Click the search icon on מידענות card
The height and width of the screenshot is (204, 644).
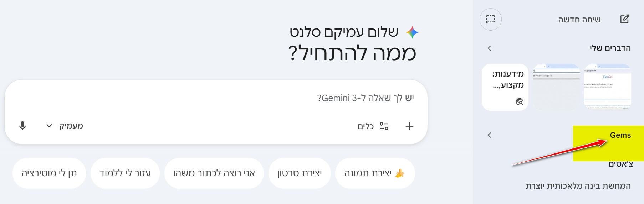pyautogui.click(x=520, y=102)
